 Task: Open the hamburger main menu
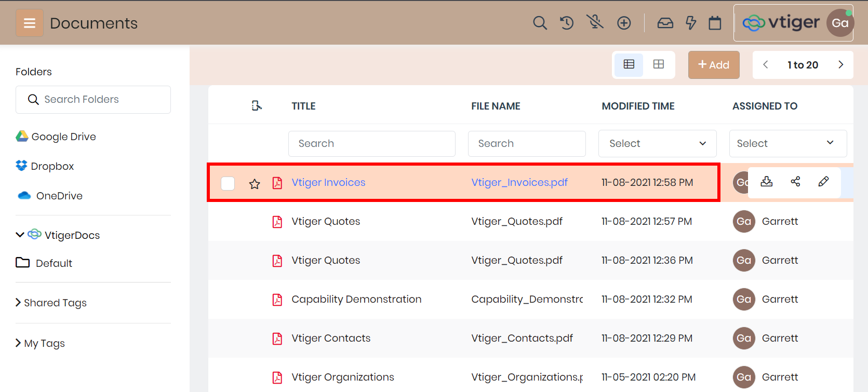[30, 23]
